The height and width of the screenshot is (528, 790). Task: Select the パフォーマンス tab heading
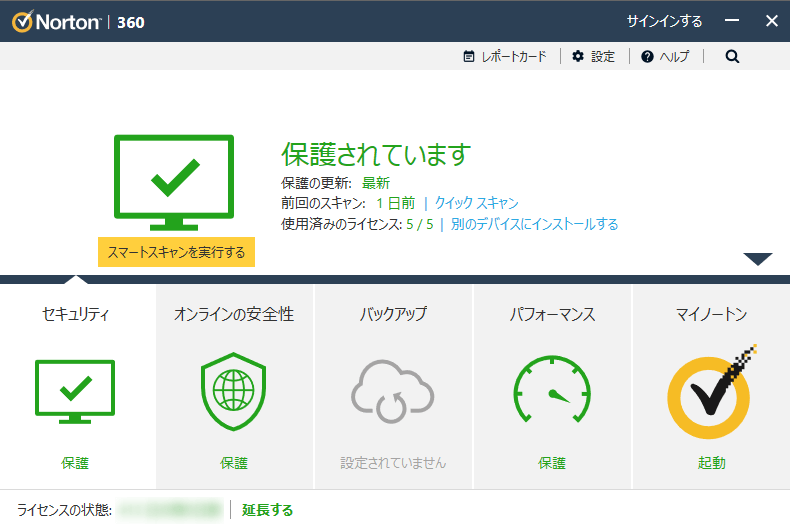[x=552, y=314]
